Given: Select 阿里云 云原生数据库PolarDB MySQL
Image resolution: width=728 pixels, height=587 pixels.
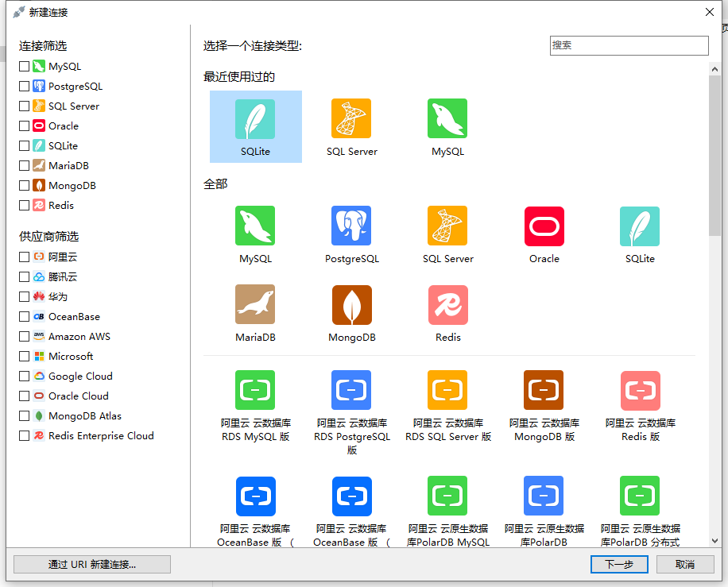Looking at the screenshot, I should pyautogui.click(x=448, y=512).
